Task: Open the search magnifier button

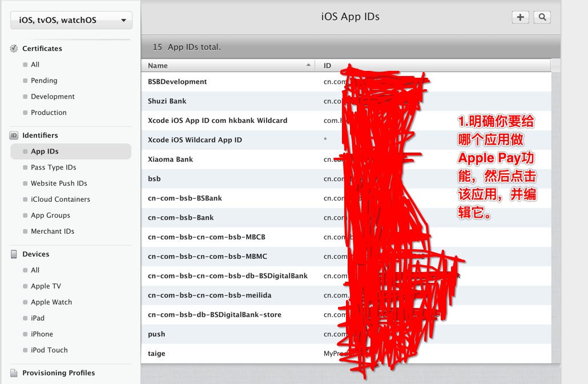Action: click(542, 17)
